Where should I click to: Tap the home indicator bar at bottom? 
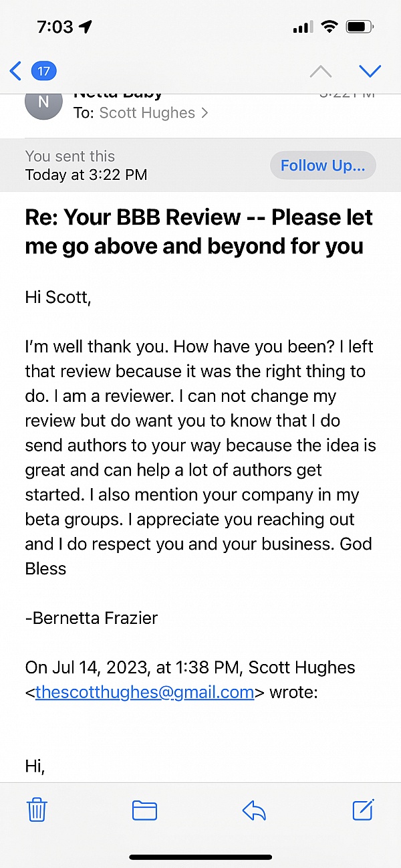200,857
